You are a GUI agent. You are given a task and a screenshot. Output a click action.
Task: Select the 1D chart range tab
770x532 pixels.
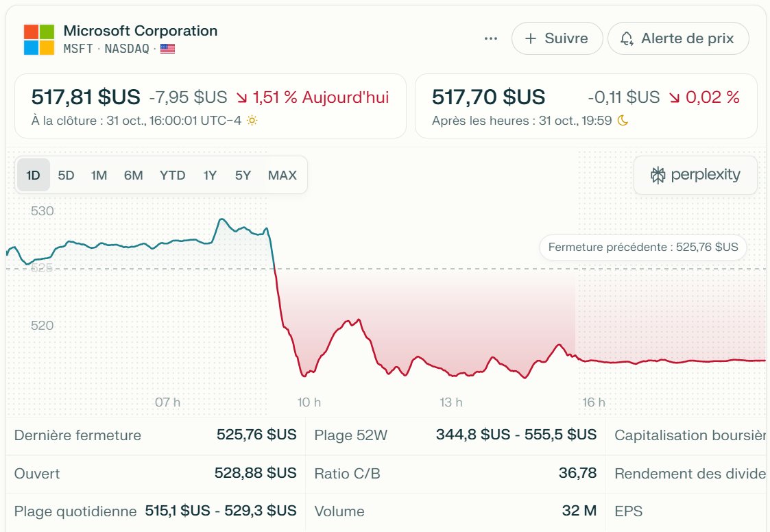pyautogui.click(x=34, y=176)
